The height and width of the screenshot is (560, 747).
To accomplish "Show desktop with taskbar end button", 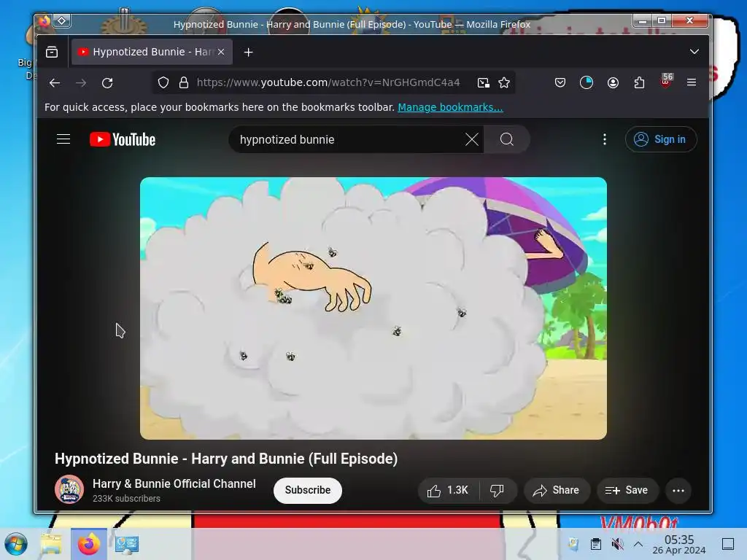I will [728, 544].
